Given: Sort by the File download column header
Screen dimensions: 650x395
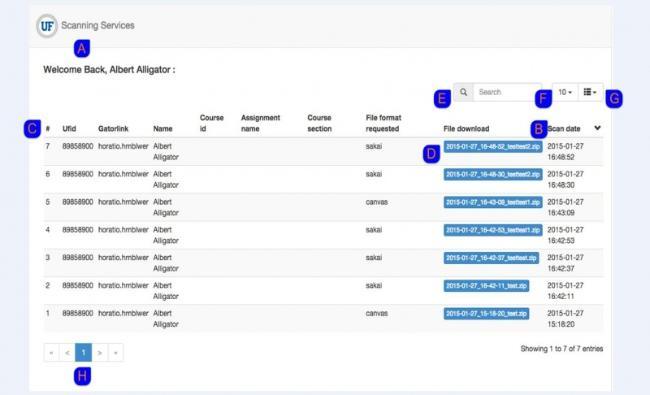Looking at the screenshot, I should 466,128.
